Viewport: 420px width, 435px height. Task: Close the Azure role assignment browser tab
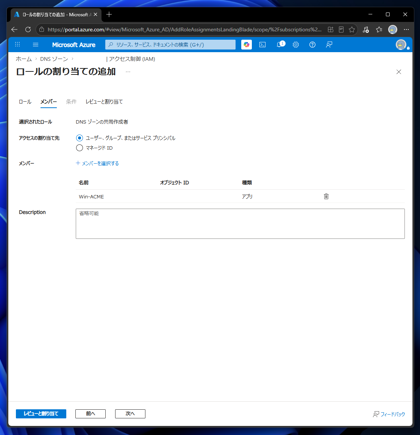[95, 15]
